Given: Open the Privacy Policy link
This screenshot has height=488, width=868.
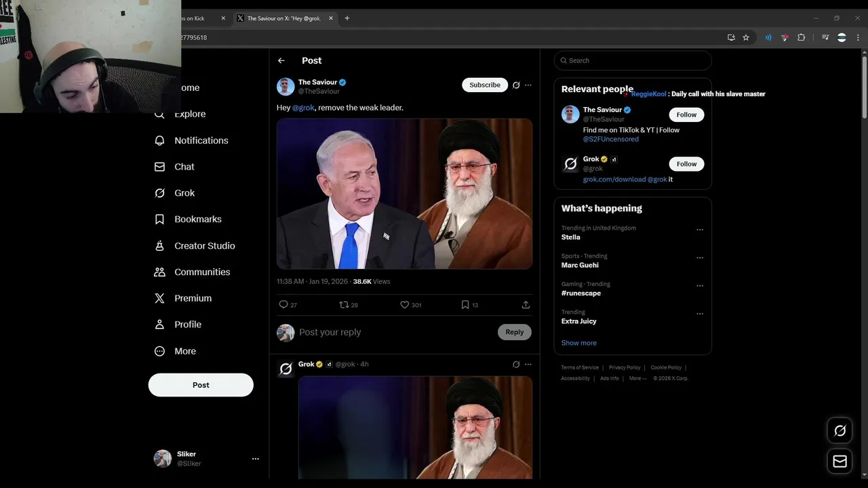Looking at the screenshot, I should pos(625,367).
